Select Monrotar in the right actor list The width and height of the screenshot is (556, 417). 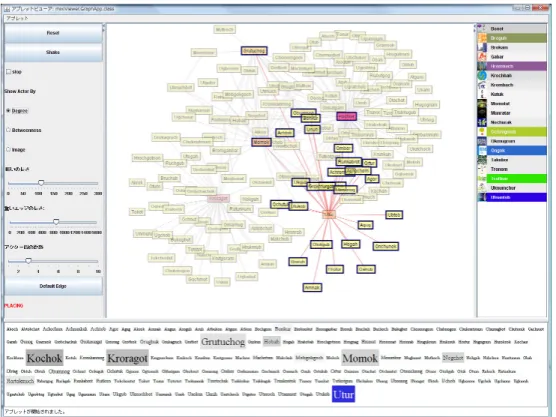[x=512, y=113]
